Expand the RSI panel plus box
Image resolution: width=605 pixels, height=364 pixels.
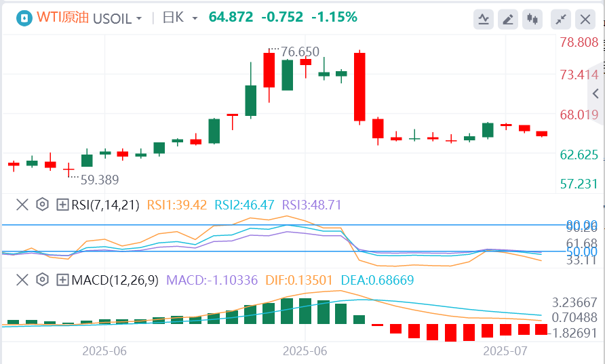tap(62, 204)
